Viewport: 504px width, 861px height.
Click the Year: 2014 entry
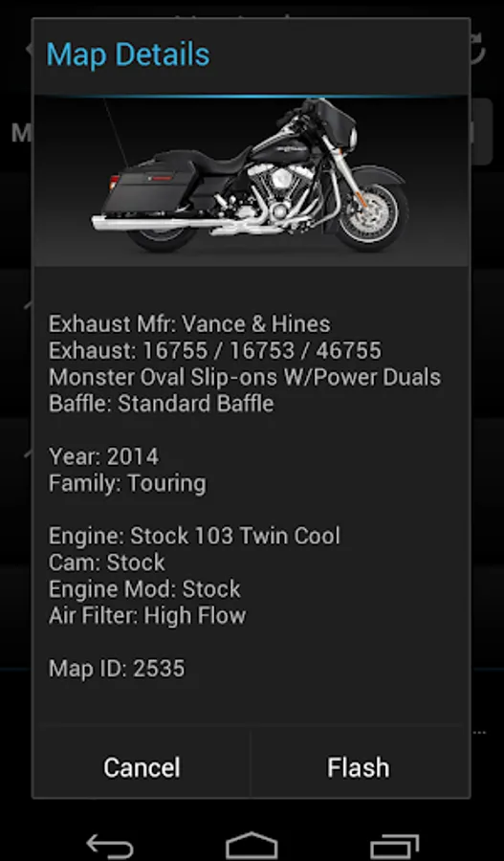tap(103, 456)
